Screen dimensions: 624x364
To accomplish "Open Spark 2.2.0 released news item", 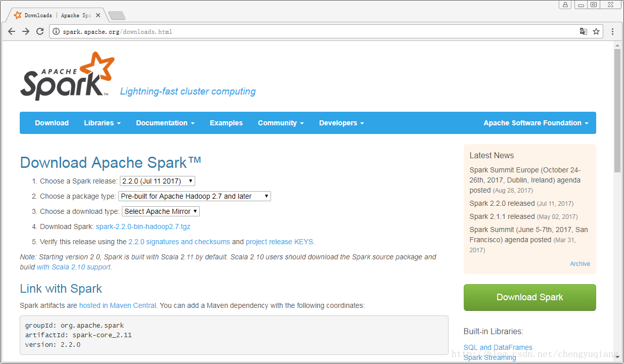I will pos(502,203).
